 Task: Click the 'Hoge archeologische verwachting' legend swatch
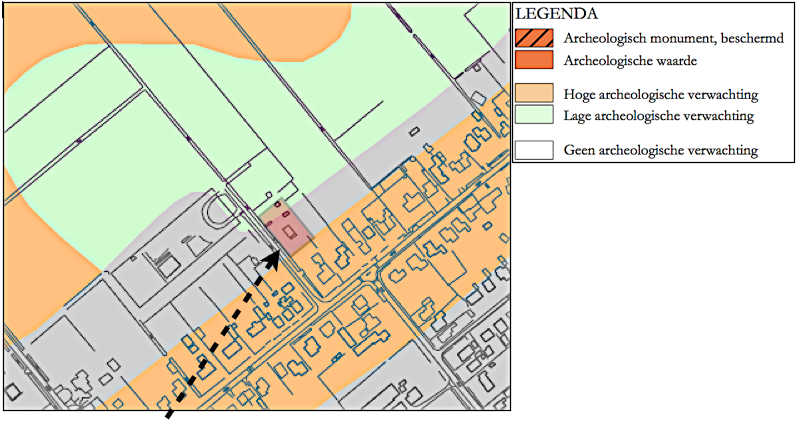pos(534,93)
